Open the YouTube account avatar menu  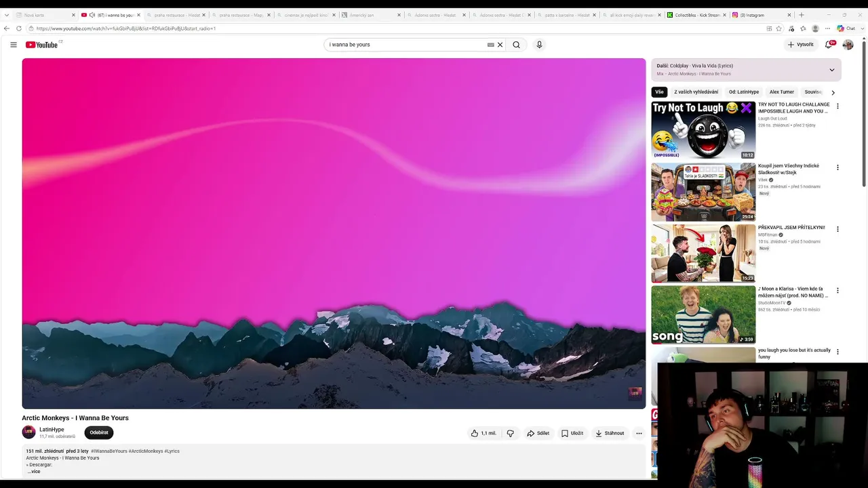click(x=848, y=45)
